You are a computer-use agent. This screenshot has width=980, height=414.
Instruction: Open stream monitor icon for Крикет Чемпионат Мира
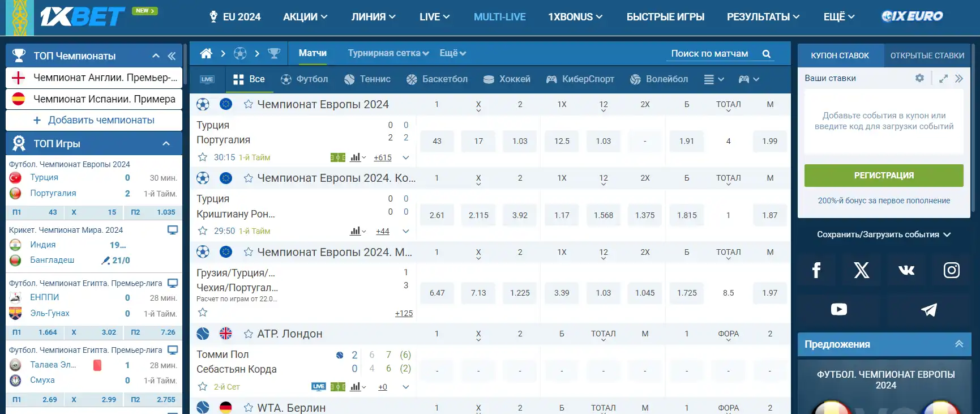pos(173,230)
